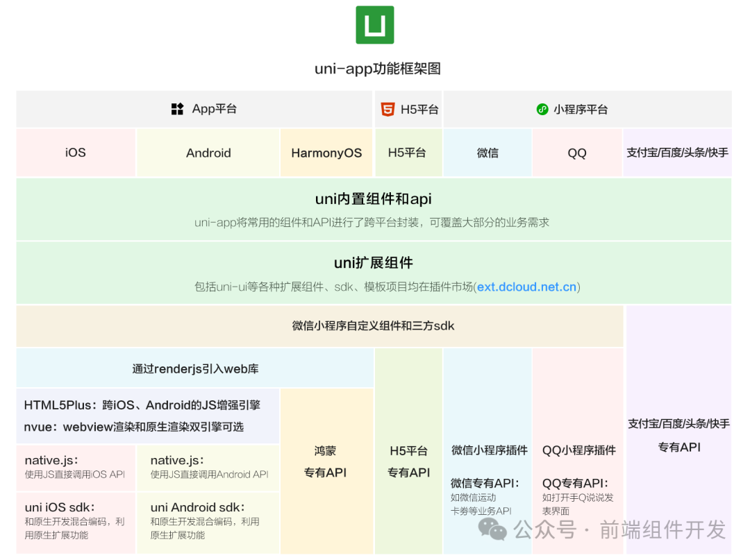Switch to the 小程序平台 tab

click(x=589, y=109)
